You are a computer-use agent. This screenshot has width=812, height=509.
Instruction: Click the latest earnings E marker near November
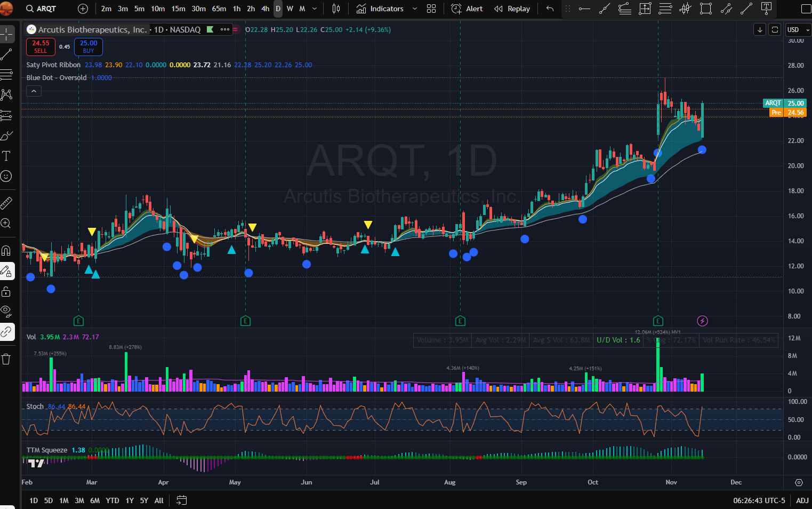tap(658, 321)
